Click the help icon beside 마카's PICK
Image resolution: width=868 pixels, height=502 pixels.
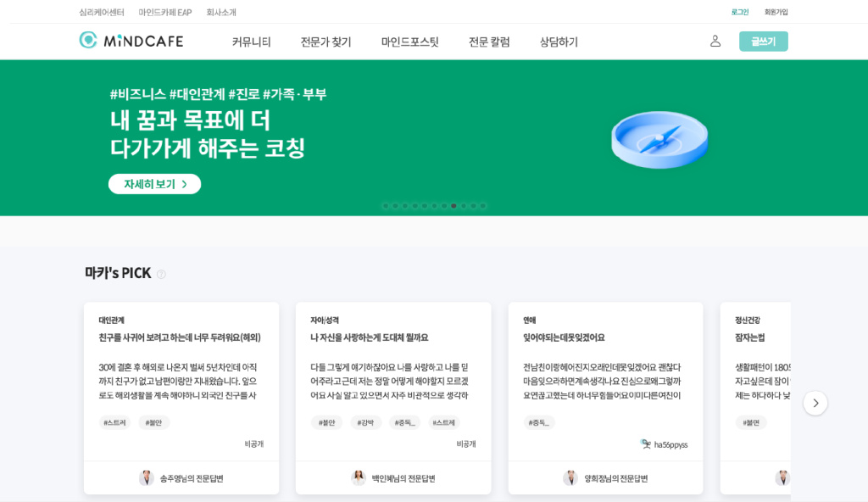[161, 274]
